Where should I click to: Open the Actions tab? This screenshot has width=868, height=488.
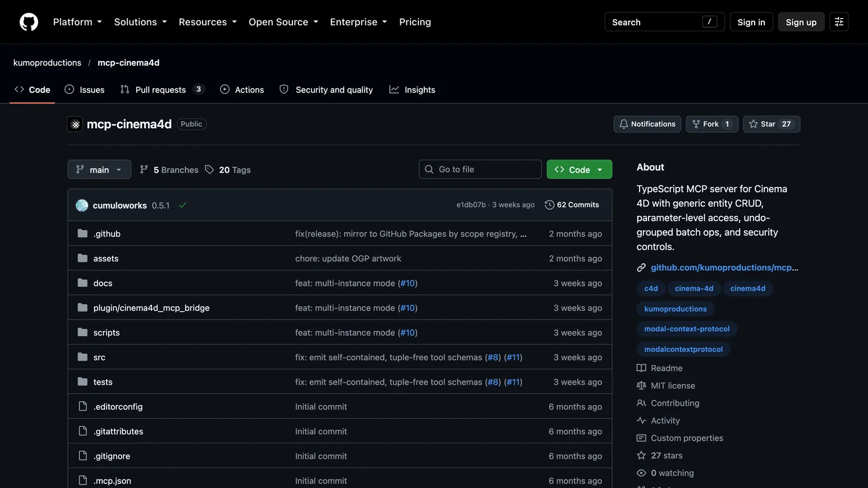242,90
